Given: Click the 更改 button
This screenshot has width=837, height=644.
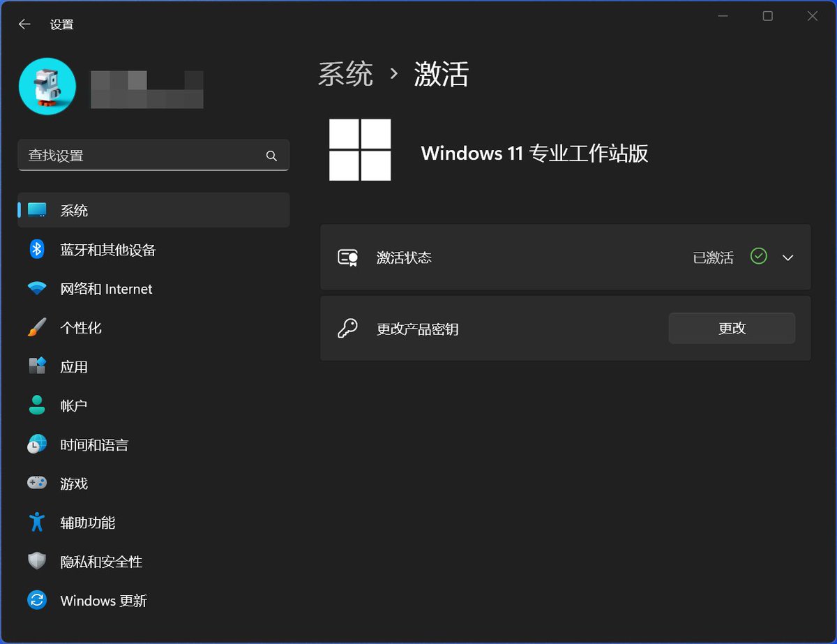Looking at the screenshot, I should coord(732,328).
